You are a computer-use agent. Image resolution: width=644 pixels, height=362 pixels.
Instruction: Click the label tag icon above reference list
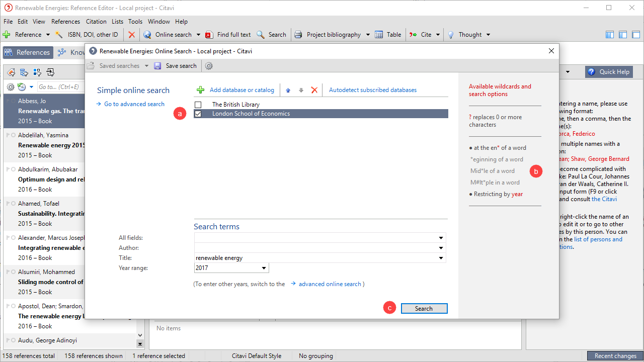(11, 72)
